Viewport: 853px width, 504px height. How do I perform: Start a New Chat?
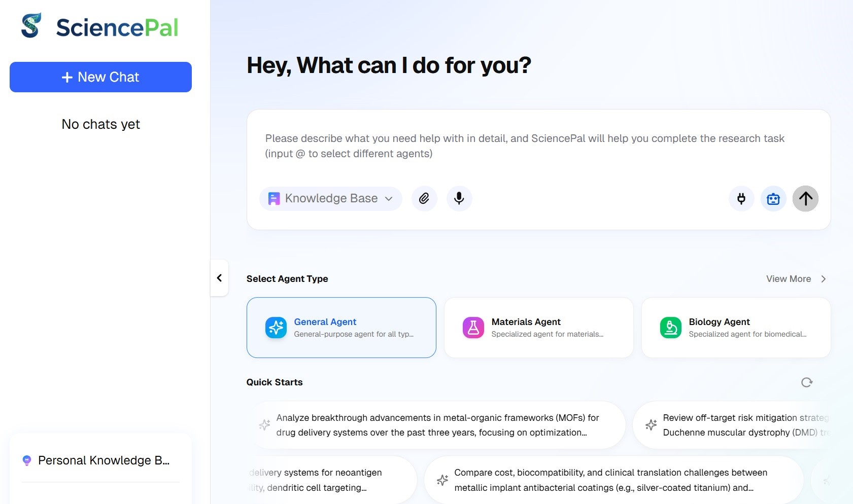click(x=100, y=77)
